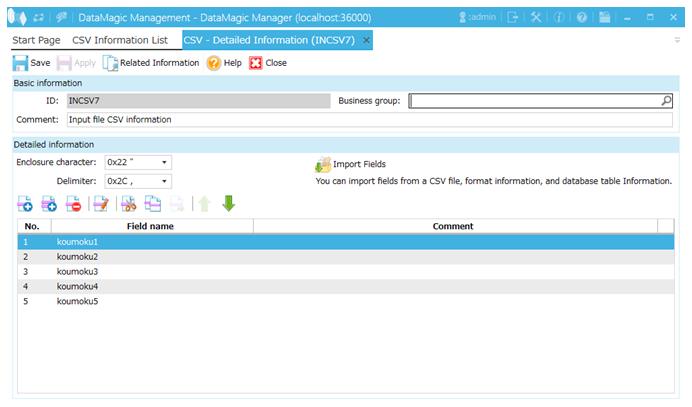Open Related Information from the toolbar
Viewport: 692px width, 407px height.
click(152, 62)
